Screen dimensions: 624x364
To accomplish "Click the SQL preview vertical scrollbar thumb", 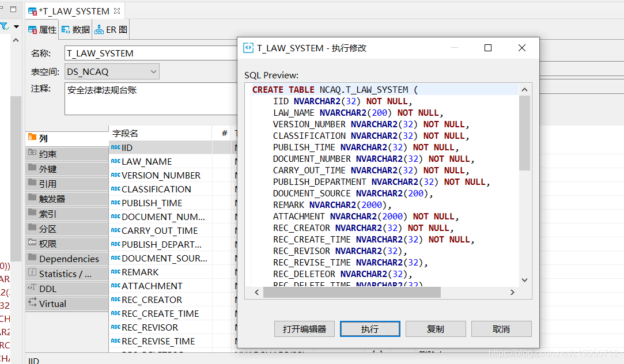I will (524, 133).
